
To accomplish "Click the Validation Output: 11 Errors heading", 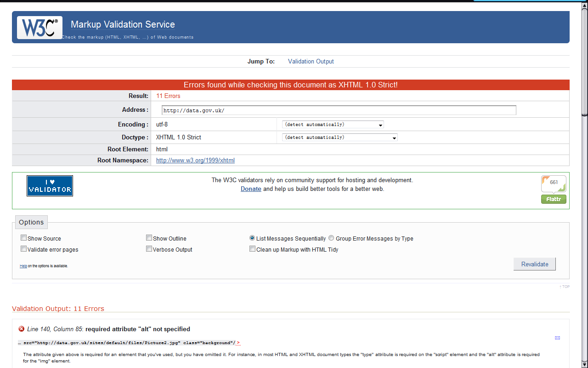I will point(58,309).
